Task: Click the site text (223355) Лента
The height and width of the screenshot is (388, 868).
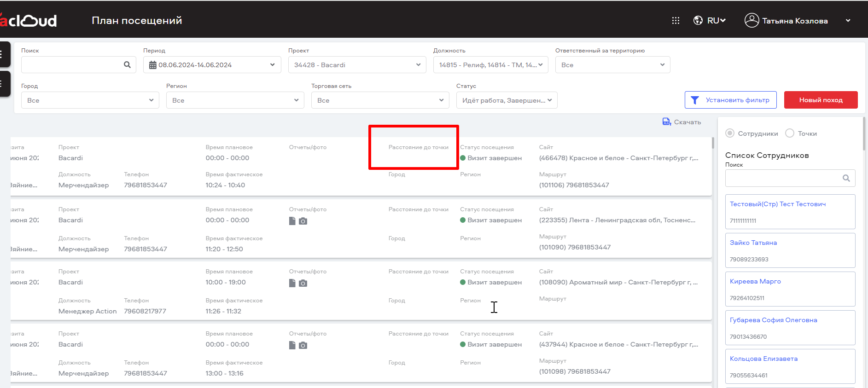Action: [617, 220]
